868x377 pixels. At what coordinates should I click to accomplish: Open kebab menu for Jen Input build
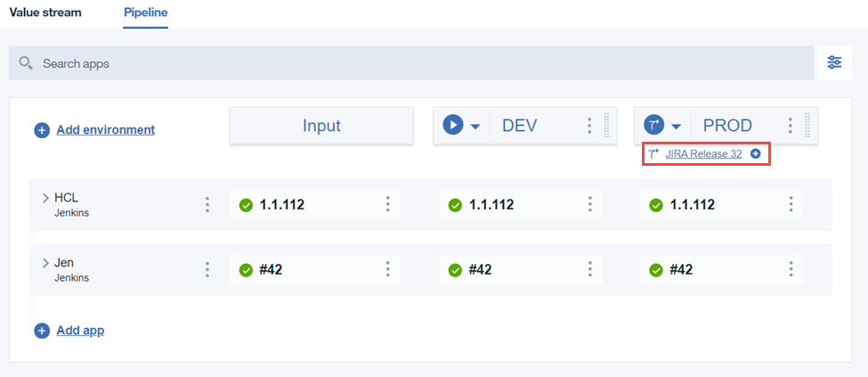(387, 269)
